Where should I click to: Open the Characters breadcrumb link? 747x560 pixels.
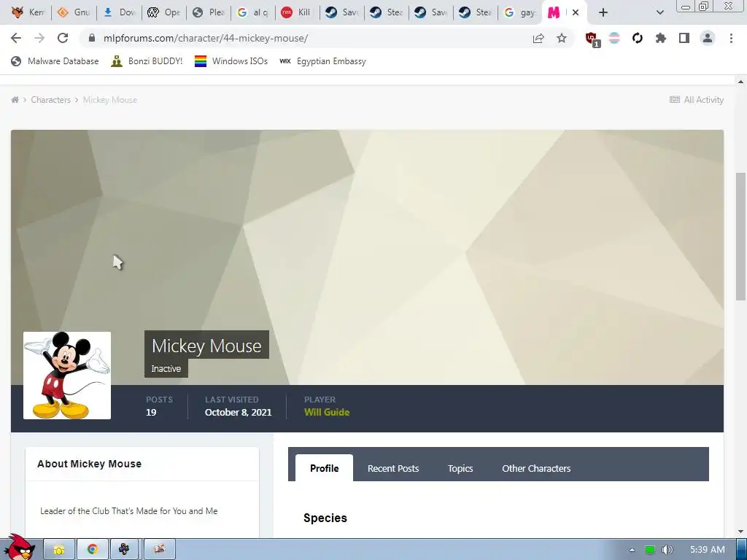point(50,99)
